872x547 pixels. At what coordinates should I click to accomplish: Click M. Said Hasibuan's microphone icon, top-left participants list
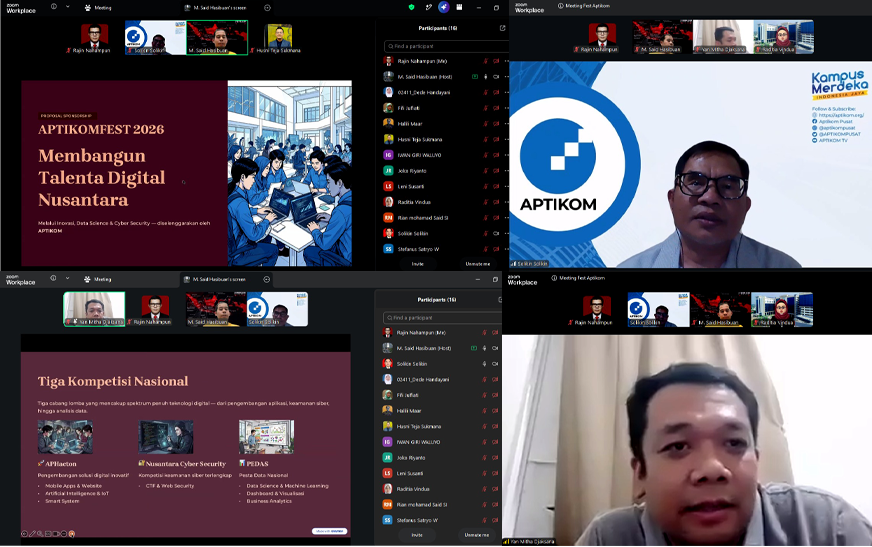(485, 77)
